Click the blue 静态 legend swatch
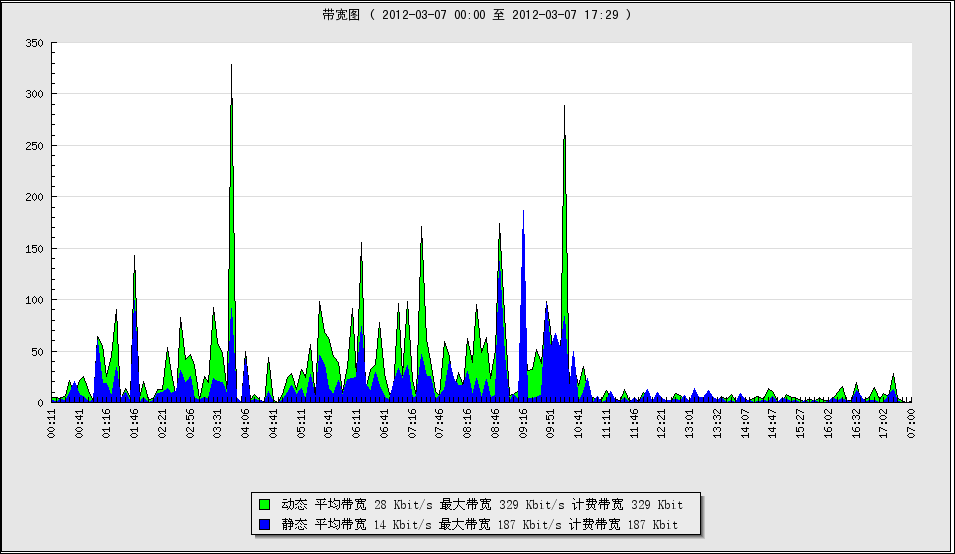The width and height of the screenshot is (955, 554). tap(264, 524)
